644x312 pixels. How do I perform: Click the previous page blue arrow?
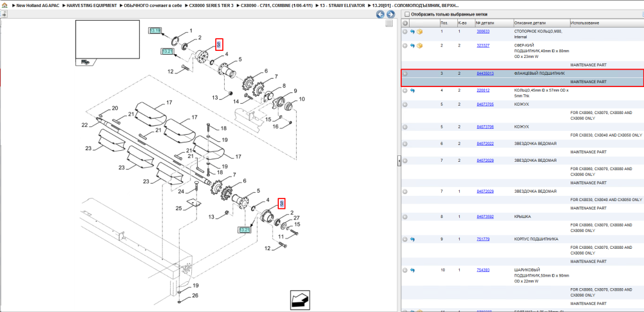coord(381,14)
